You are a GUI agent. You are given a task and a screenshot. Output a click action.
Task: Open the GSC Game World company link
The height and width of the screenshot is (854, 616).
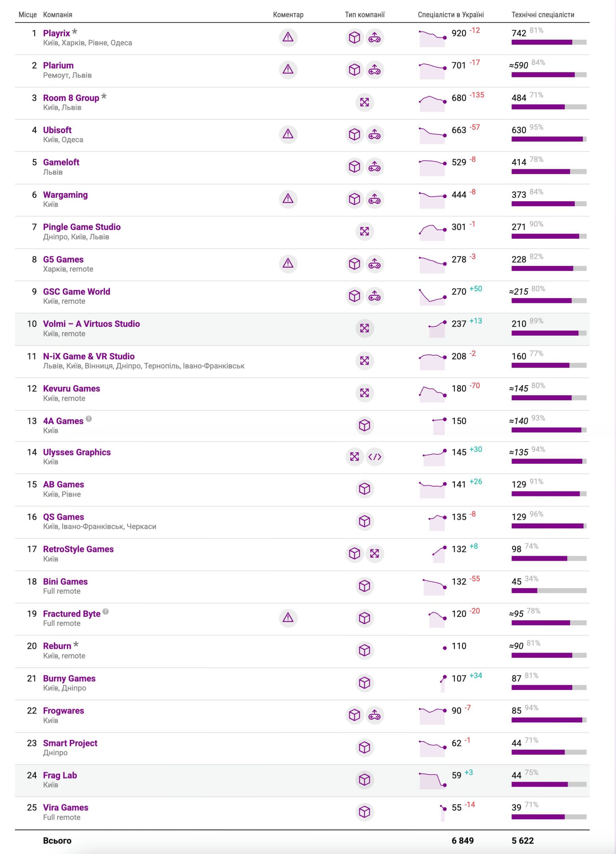click(76, 292)
